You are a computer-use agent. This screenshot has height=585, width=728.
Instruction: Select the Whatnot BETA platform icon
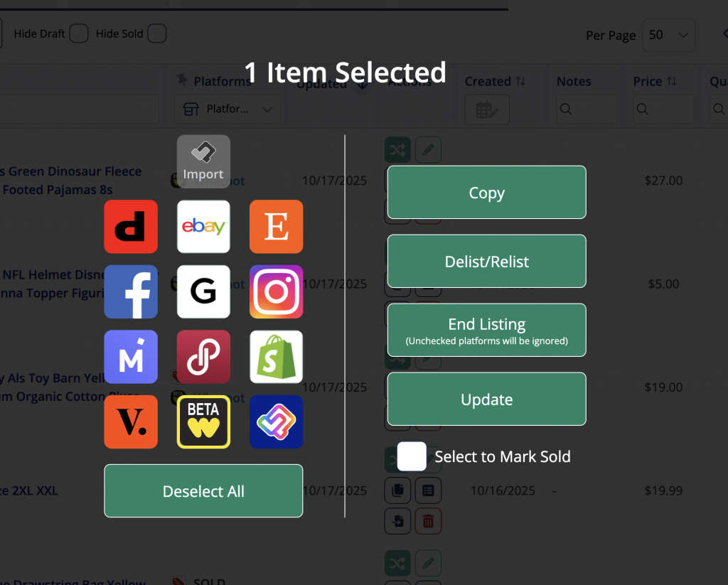203,422
